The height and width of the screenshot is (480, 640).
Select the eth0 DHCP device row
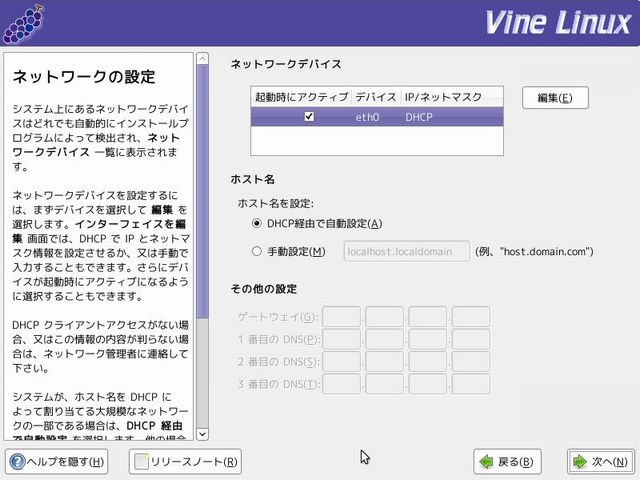point(420,117)
